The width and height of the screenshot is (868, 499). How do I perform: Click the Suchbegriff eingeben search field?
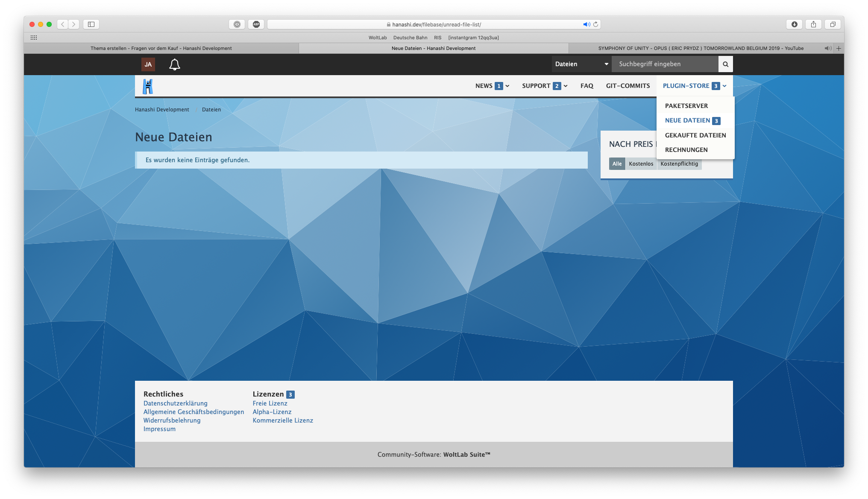(664, 64)
